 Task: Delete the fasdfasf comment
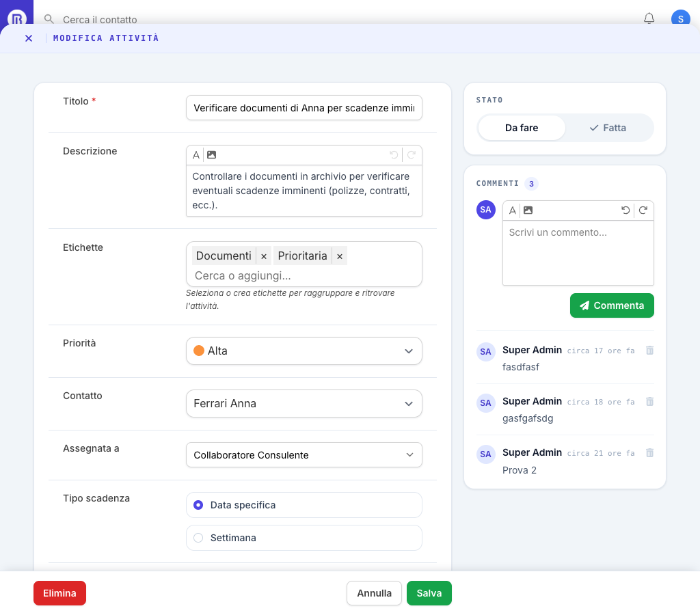tap(649, 351)
